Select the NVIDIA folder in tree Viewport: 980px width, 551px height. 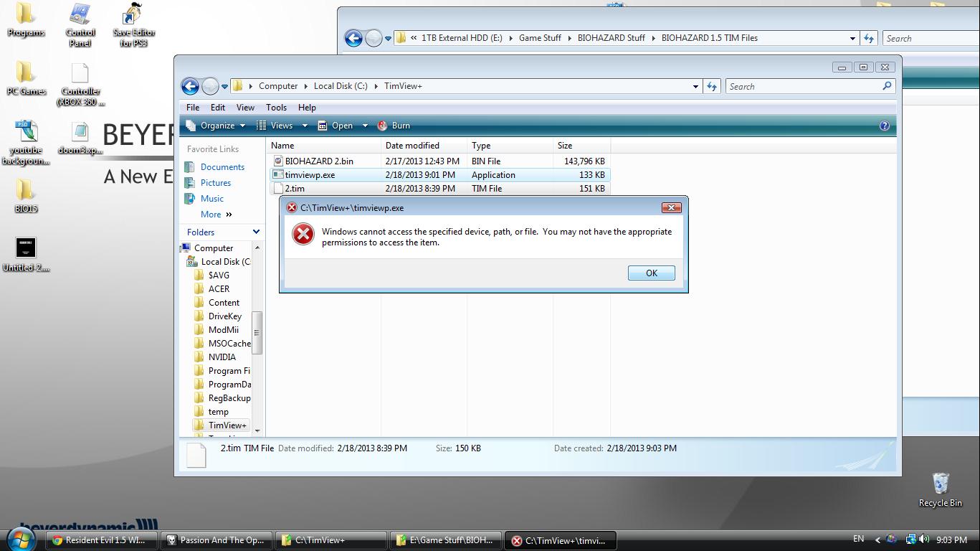click(222, 357)
